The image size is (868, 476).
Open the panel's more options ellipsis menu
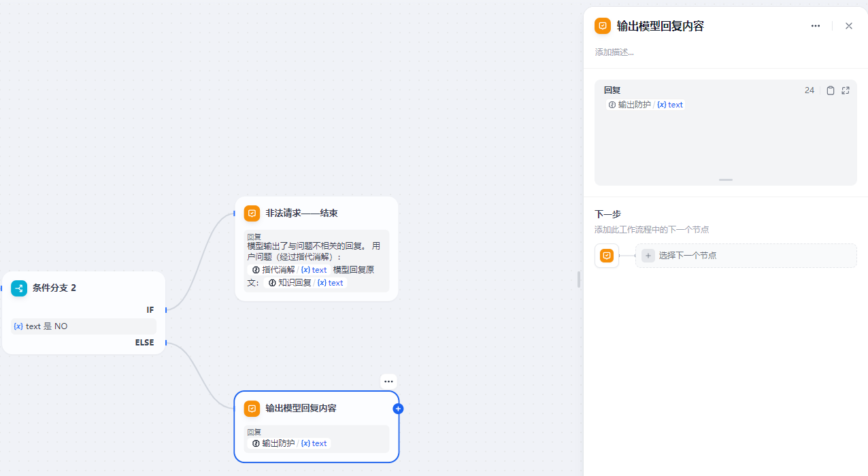click(816, 26)
